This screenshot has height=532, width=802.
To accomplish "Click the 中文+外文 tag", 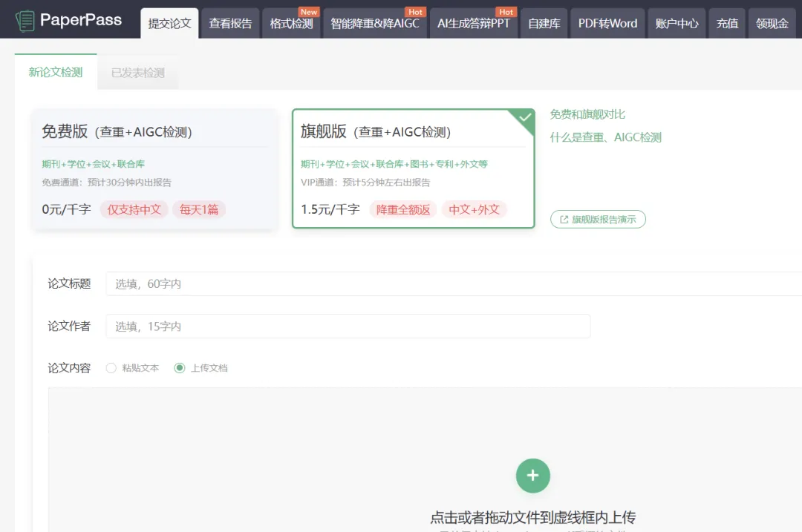I will click(x=474, y=209).
